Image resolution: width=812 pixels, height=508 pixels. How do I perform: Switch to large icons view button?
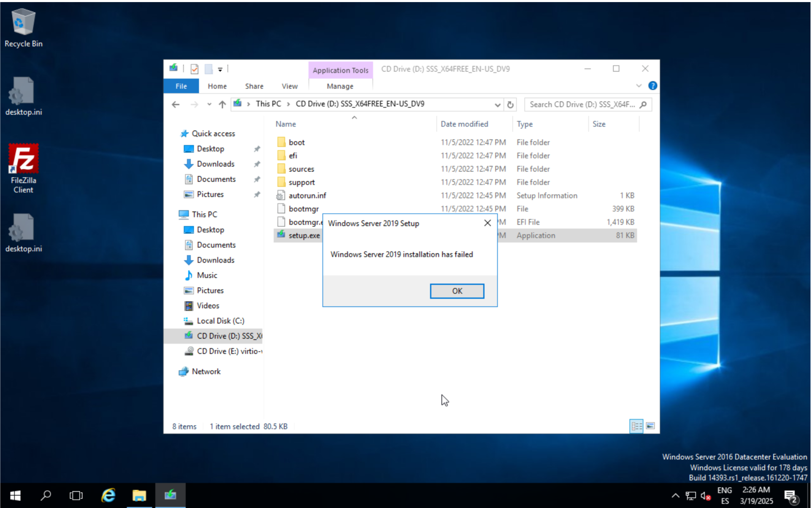click(650, 426)
